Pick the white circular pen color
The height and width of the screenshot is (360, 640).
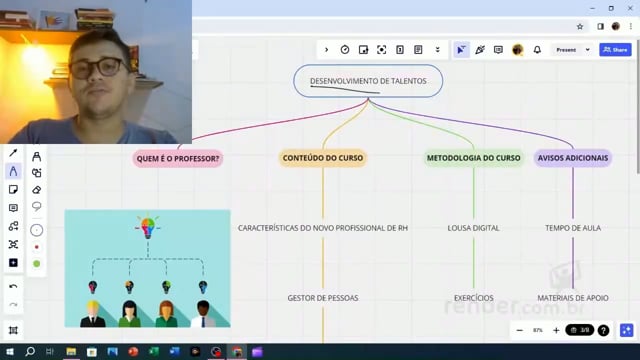36,230
